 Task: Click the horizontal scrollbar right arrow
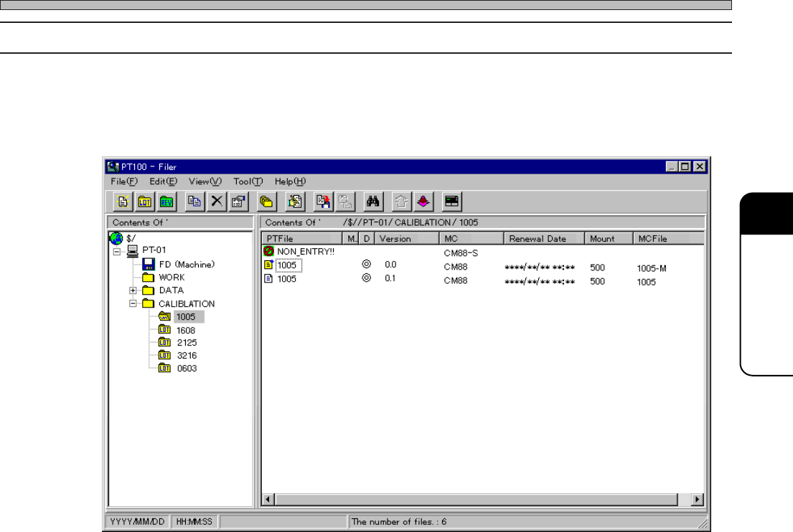(x=696, y=498)
